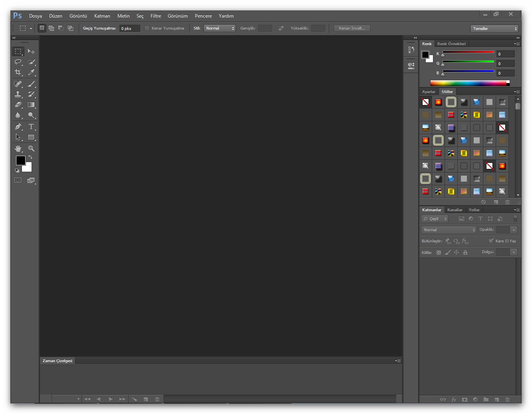Select the Pen tool

18,127
